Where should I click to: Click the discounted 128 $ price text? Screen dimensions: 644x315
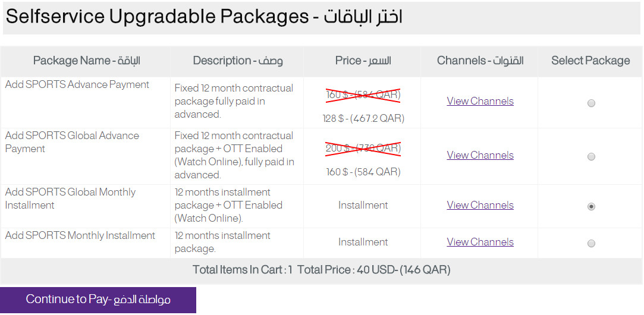[x=363, y=118]
